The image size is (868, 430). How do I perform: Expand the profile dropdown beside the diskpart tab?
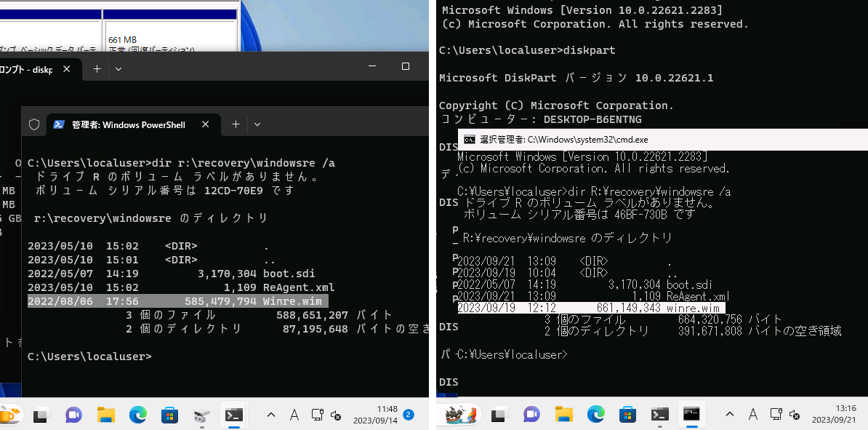point(118,68)
